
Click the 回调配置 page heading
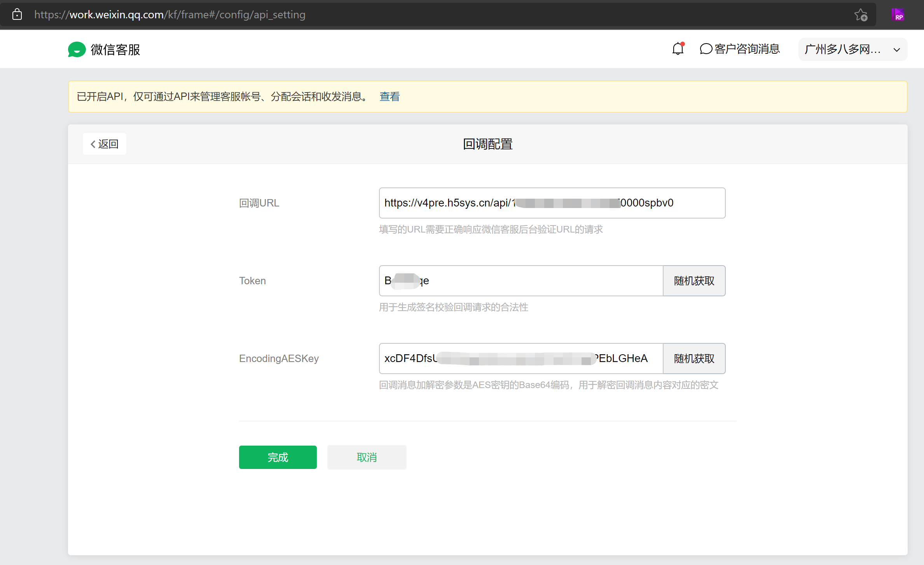(x=487, y=144)
